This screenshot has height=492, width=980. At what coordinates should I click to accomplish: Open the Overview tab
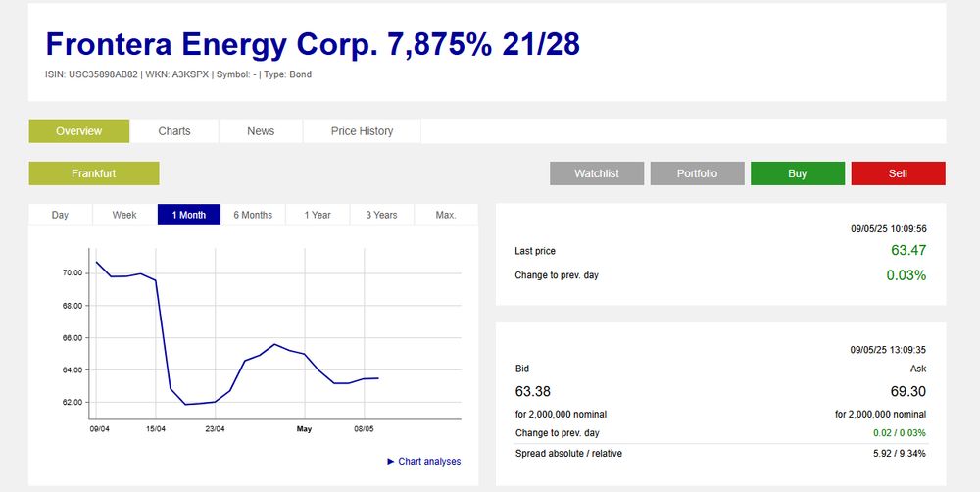pos(78,131)
